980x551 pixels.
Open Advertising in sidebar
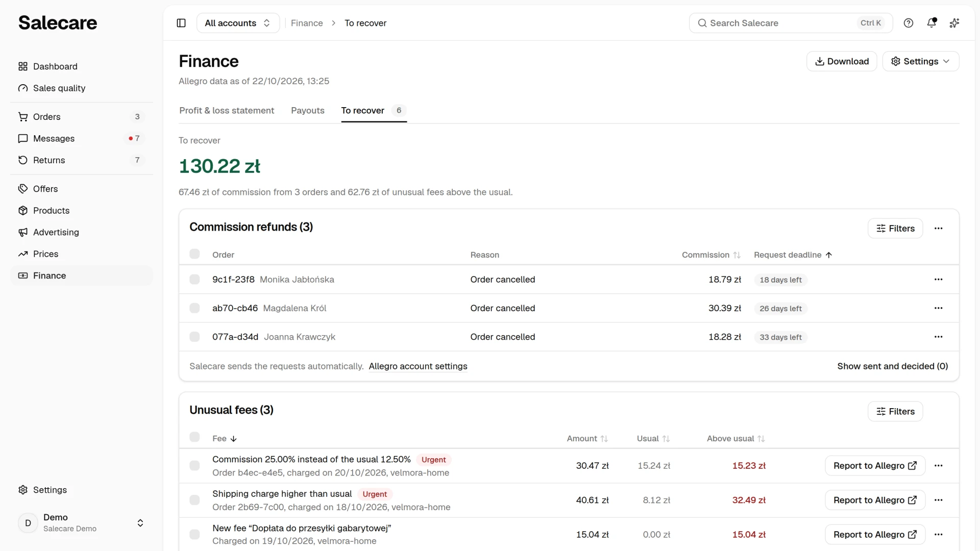(x=82, y=232)
